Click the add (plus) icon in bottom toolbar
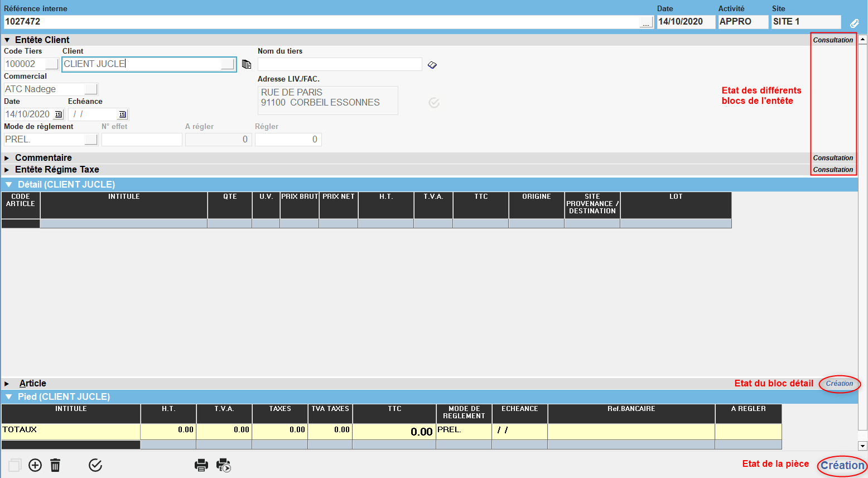868x478 pixels. (x=35, y=465)
